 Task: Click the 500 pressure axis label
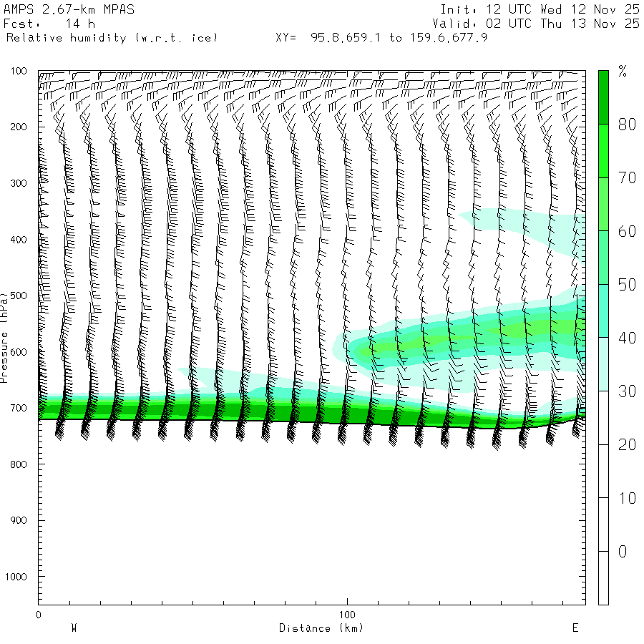point(19,296)
